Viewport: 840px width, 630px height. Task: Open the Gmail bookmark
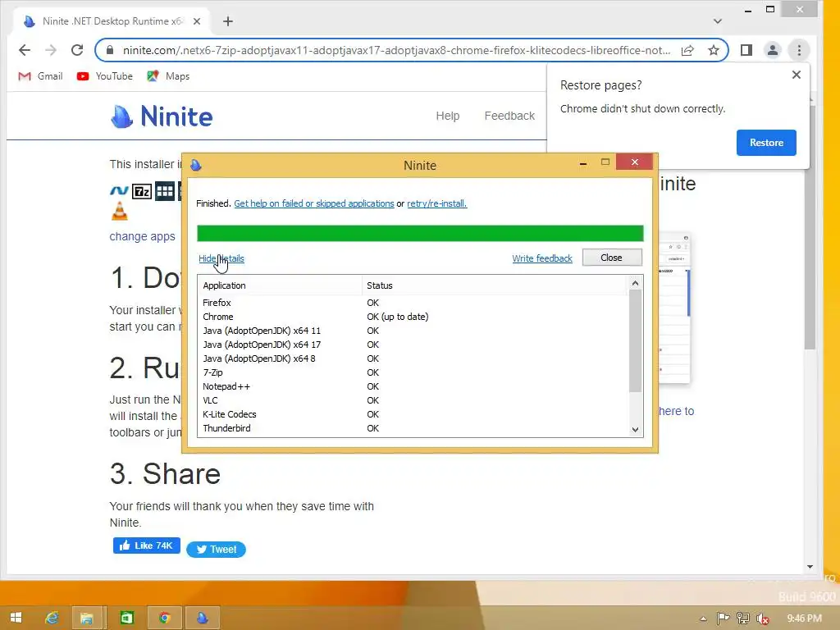point(41,76)
